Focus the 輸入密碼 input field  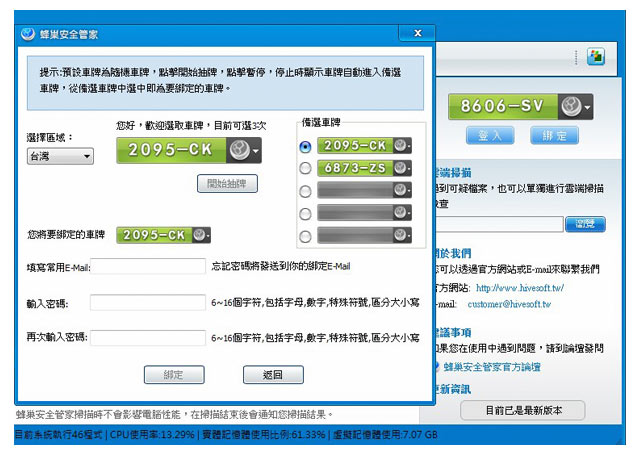coord(148,302)
